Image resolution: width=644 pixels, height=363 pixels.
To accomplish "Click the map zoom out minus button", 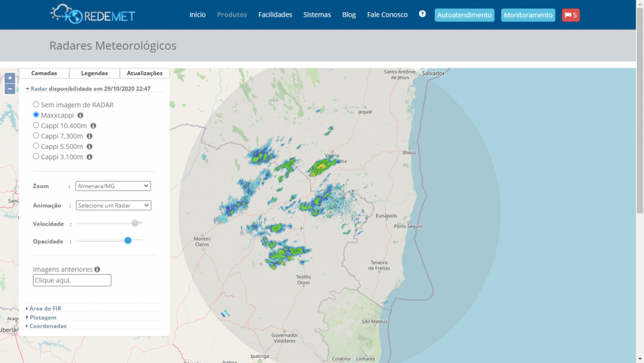I will tap(10, 89).
